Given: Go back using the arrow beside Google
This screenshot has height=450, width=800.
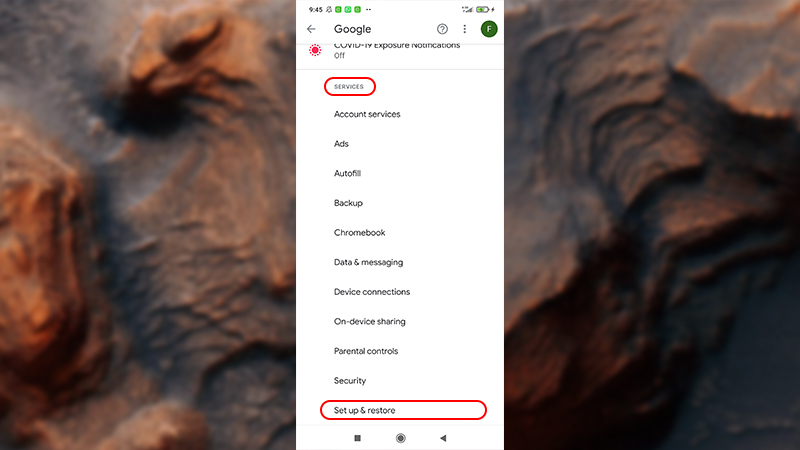Looking at the screenshot, I should 311,29.
